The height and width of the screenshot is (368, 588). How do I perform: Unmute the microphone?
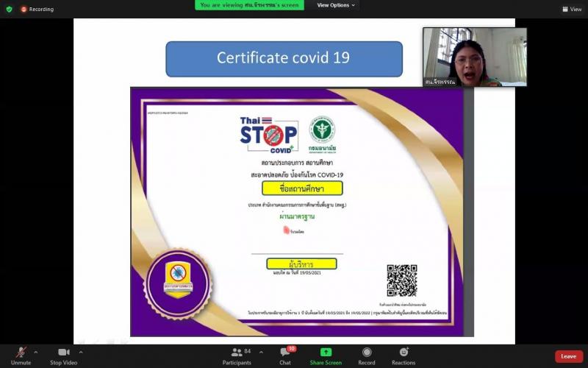point(21,356)
